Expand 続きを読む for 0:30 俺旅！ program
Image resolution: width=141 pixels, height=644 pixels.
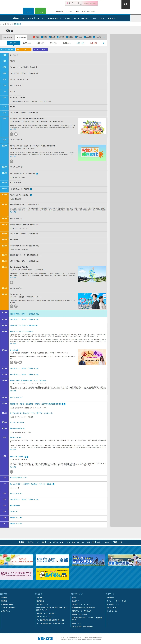tap(13, 467)
